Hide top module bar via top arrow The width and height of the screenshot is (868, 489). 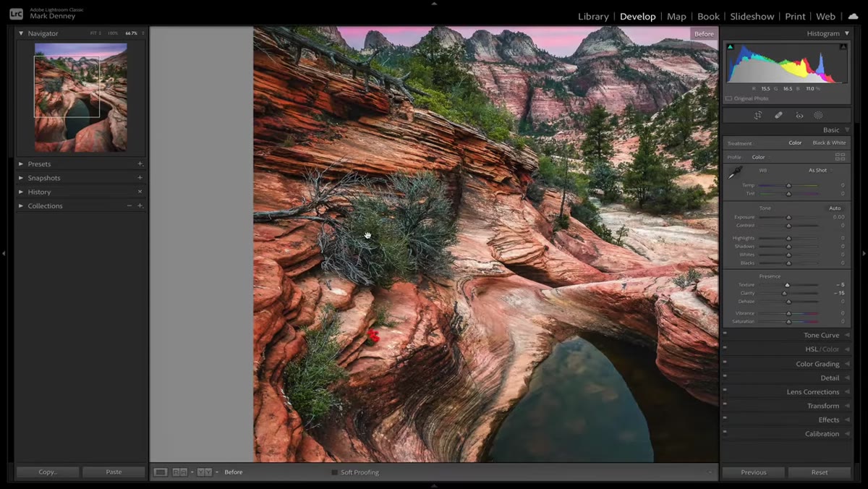(x=434, y=3)
